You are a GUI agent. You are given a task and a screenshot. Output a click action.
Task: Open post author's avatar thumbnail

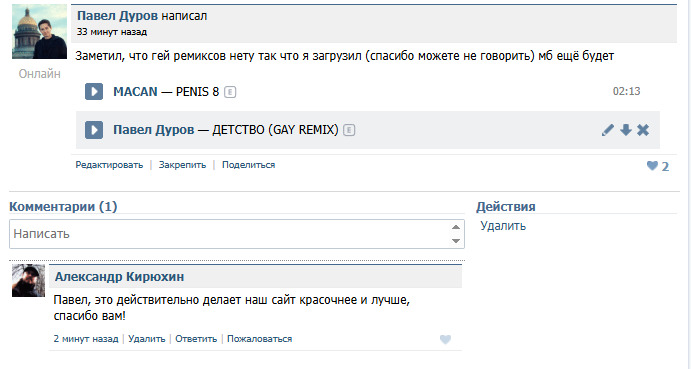click(39, 32)
